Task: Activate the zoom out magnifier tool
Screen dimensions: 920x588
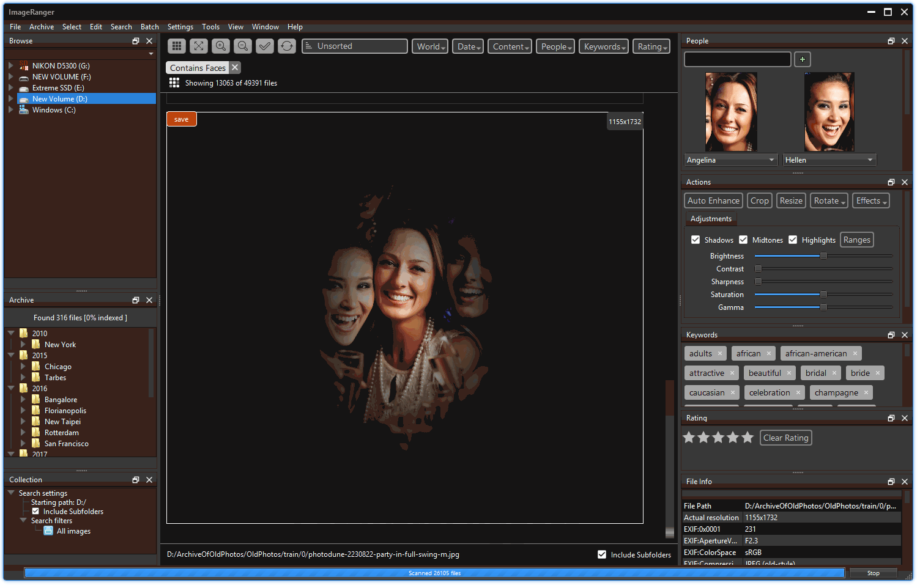Action: coord(242,46)
